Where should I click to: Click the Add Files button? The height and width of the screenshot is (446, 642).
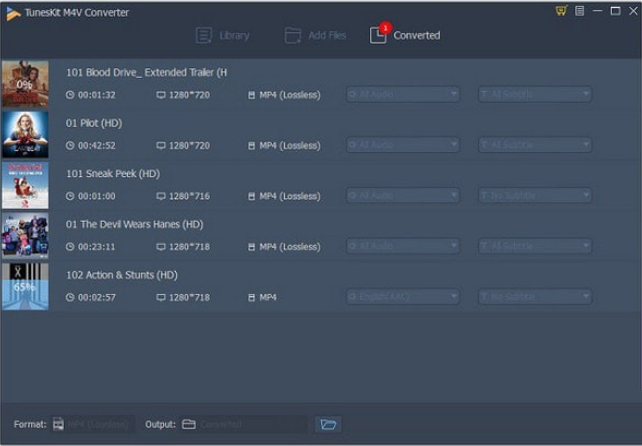[x=315, y=35]
